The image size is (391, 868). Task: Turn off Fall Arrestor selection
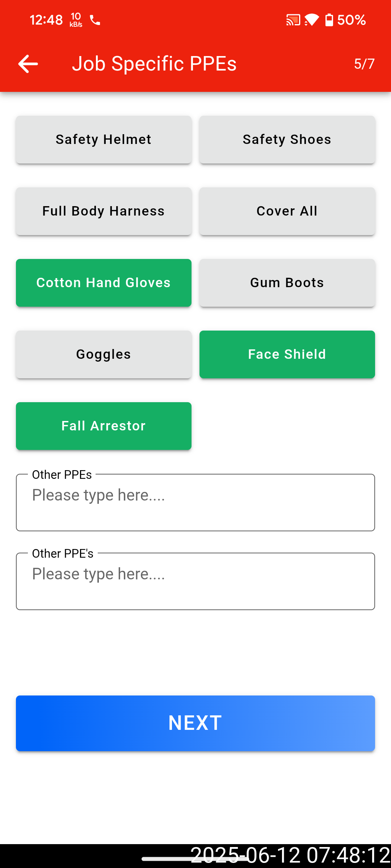tap(104, 426)
